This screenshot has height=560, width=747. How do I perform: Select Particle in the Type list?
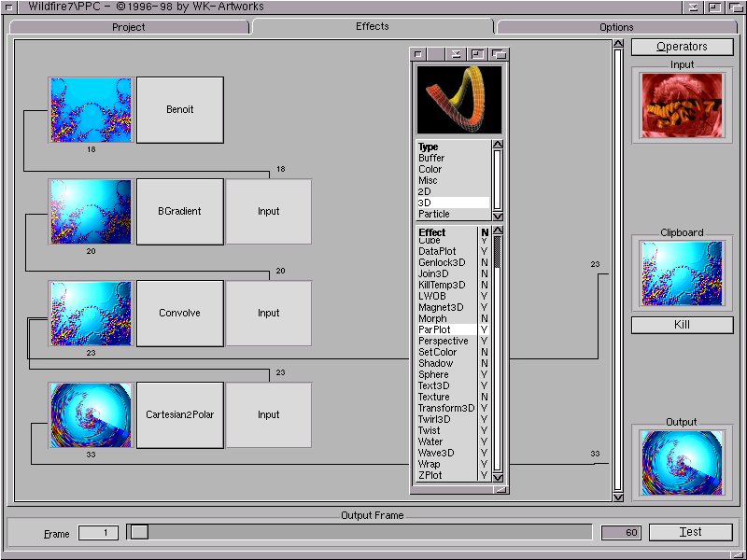point(434,214)
